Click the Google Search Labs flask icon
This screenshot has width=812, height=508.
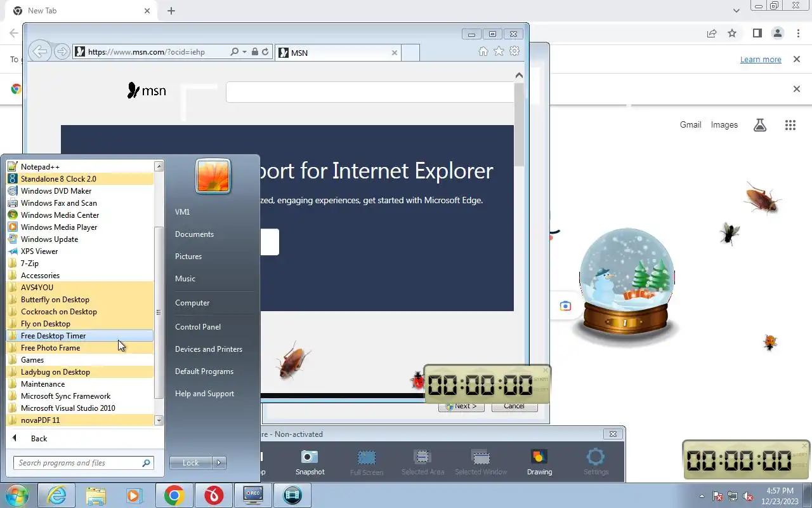click(760, 125)
